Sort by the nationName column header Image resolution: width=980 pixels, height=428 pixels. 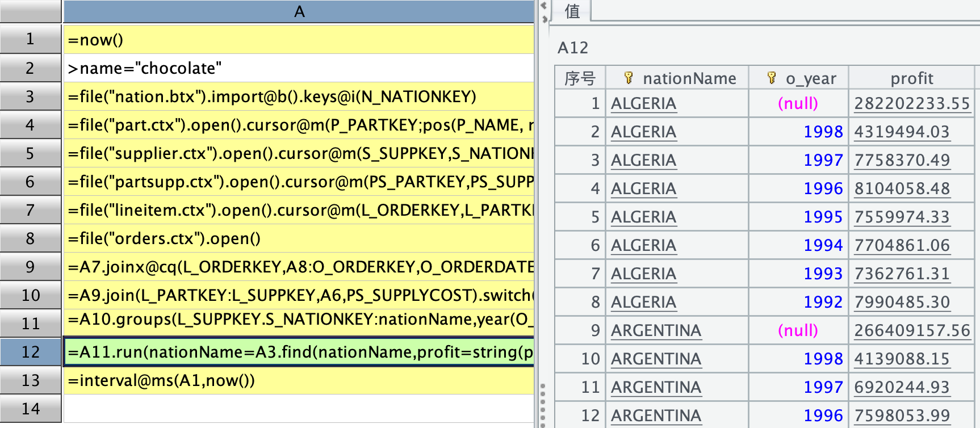pyautogui.click(x=677, y=78)
